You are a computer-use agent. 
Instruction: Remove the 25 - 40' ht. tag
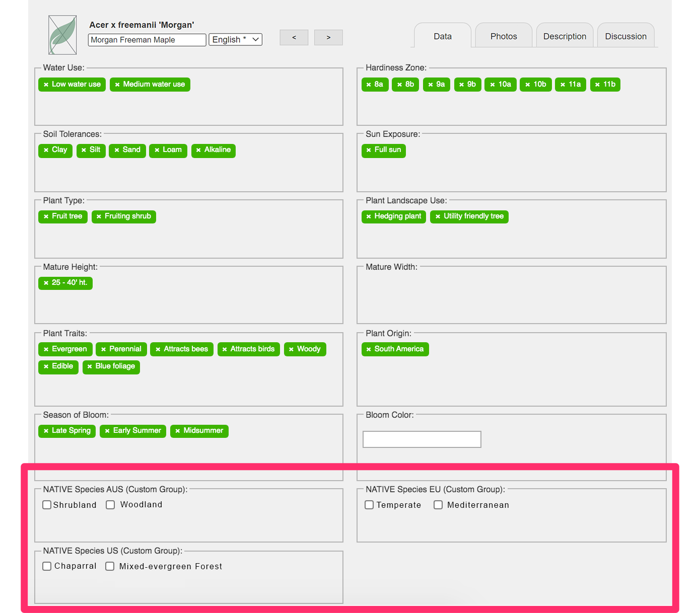(x=46, y=283)
